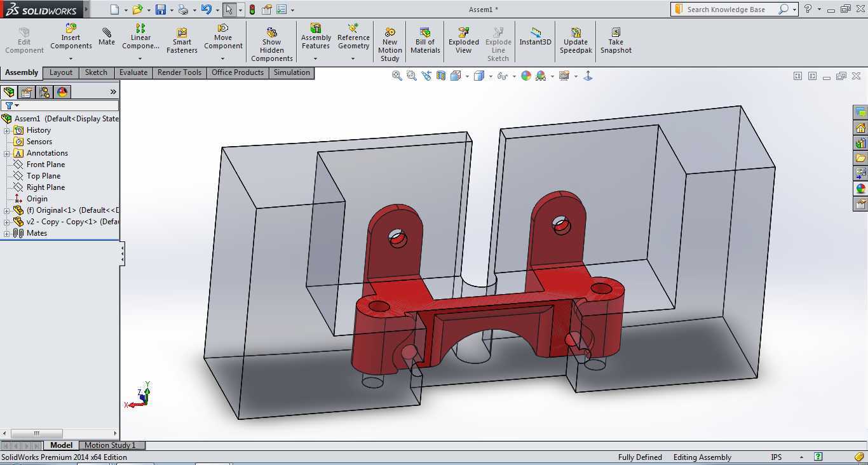This screenshot has width=868, height=465.
Task: Start a New Motion Study
Action: tap(390, 44)
